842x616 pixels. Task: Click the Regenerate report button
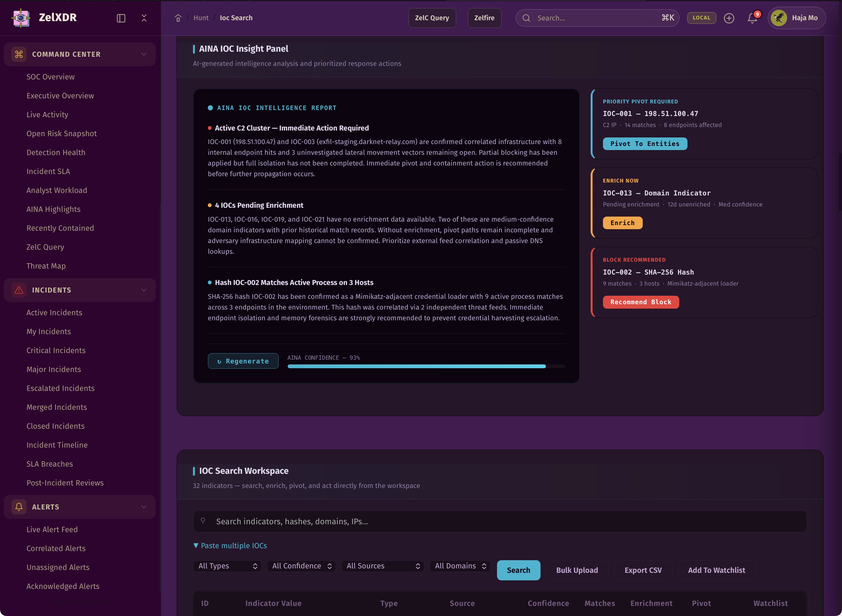pos(243,361)
